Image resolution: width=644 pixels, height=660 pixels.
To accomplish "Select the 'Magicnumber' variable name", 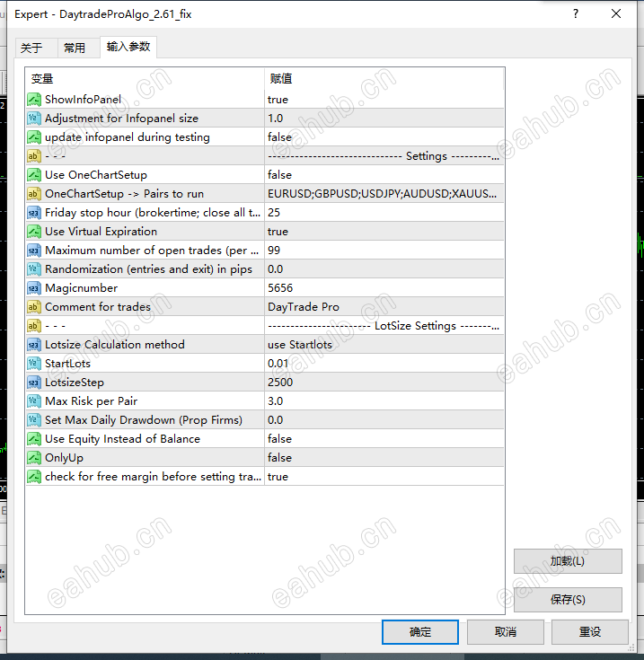I will point(81,288).
